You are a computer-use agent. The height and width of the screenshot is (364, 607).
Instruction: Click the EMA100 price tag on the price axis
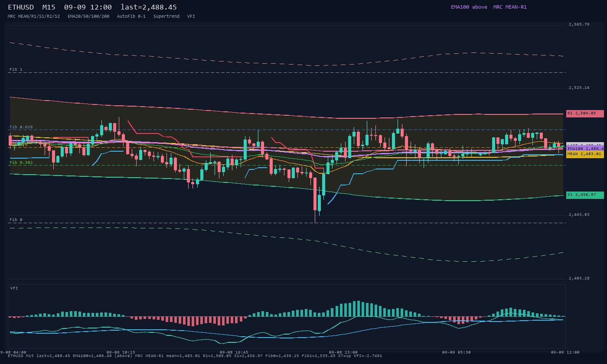(585, 149)
